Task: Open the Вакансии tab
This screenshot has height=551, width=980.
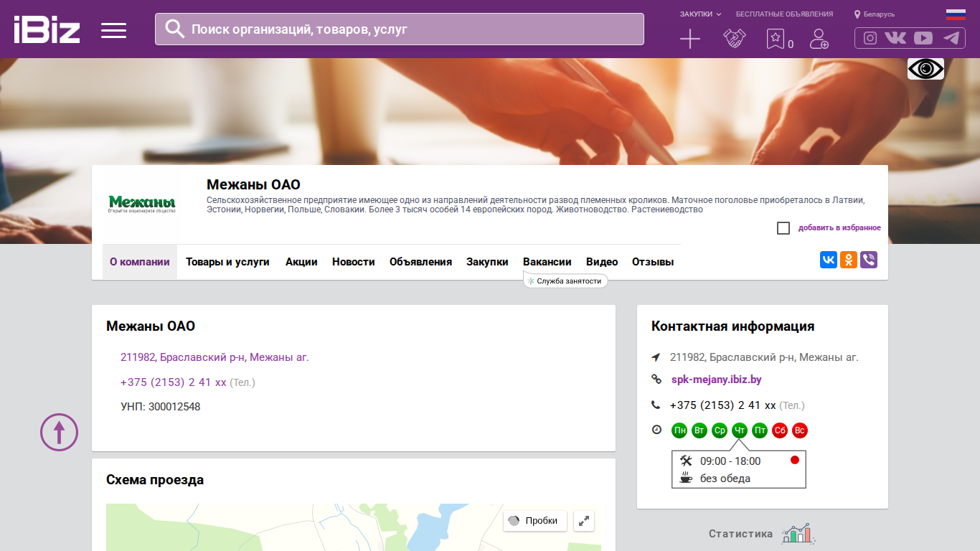Action: click(x=547, y=262)
